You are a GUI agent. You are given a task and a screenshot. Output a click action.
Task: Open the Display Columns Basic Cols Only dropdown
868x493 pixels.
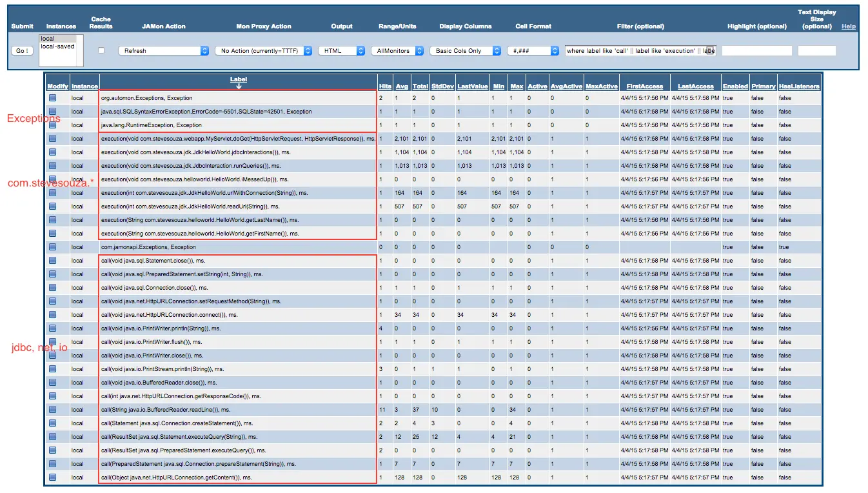click(465, 50)
